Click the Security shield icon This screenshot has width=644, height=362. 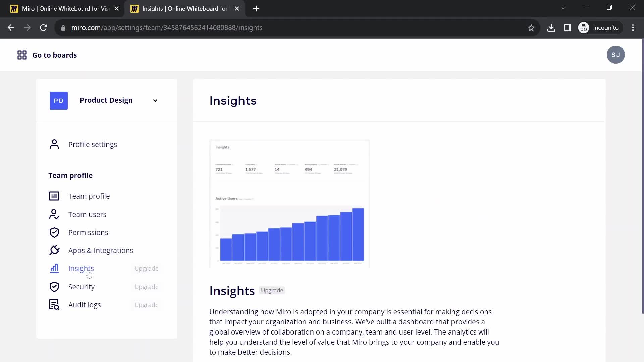(x=54, y=287)
